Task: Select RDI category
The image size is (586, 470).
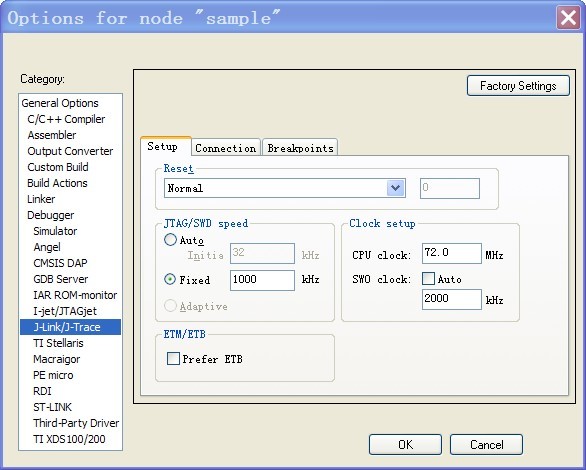Action: (x=42, y=391)
